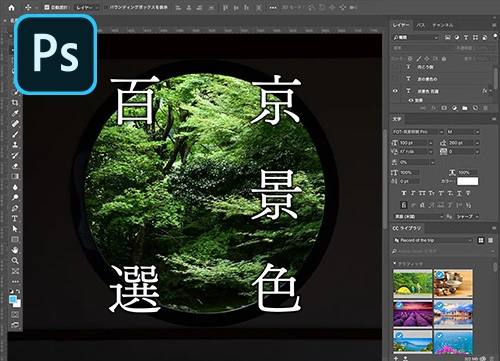Select the Blur tool

point(15,187)
